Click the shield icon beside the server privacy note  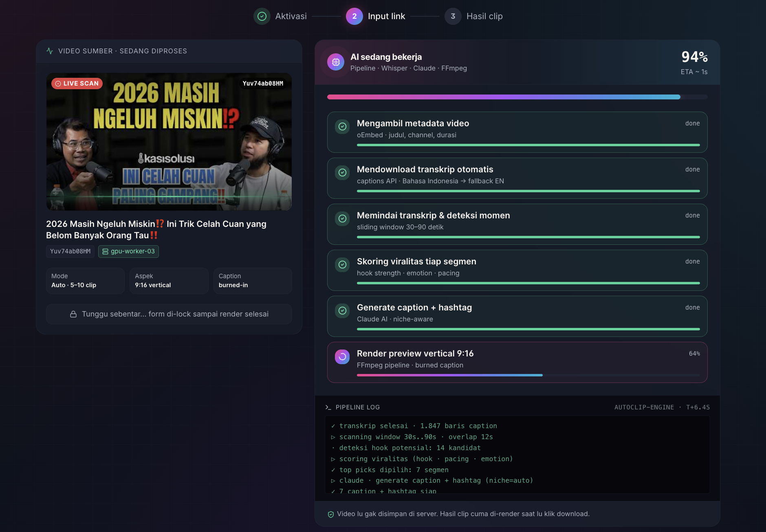tap(331, 514)
